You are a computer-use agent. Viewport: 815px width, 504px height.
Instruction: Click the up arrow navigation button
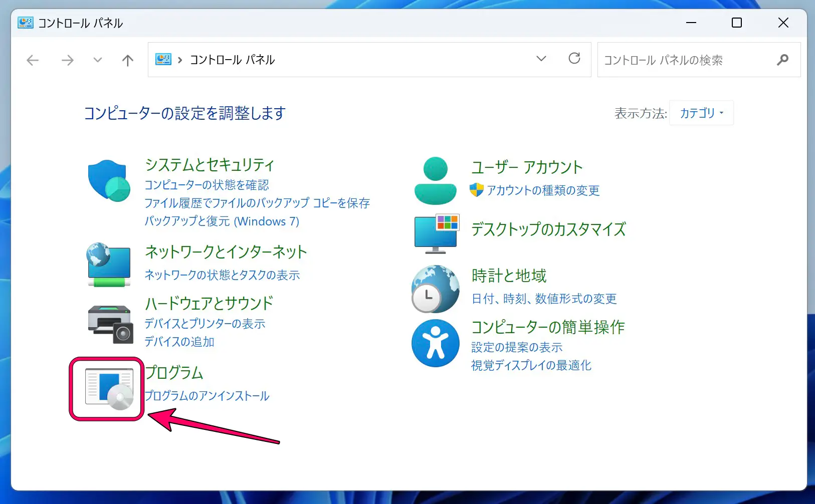pos(128,61)
